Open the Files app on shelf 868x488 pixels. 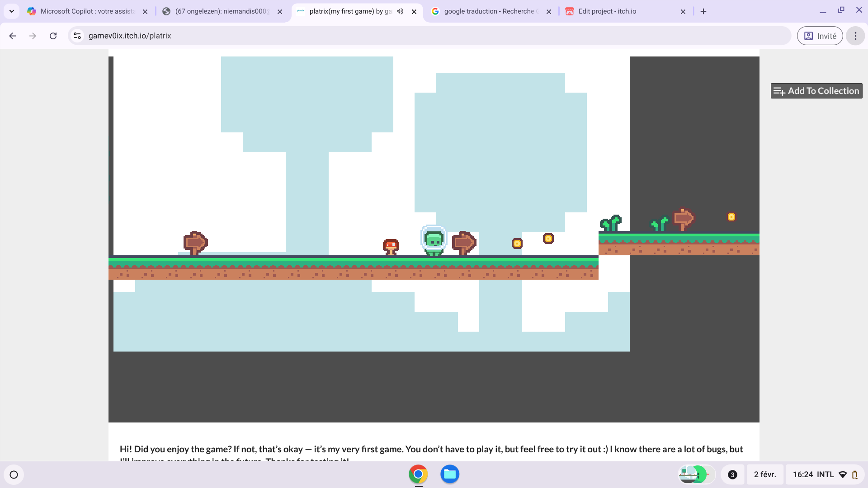pyautogui.click(x=450, y=474)
